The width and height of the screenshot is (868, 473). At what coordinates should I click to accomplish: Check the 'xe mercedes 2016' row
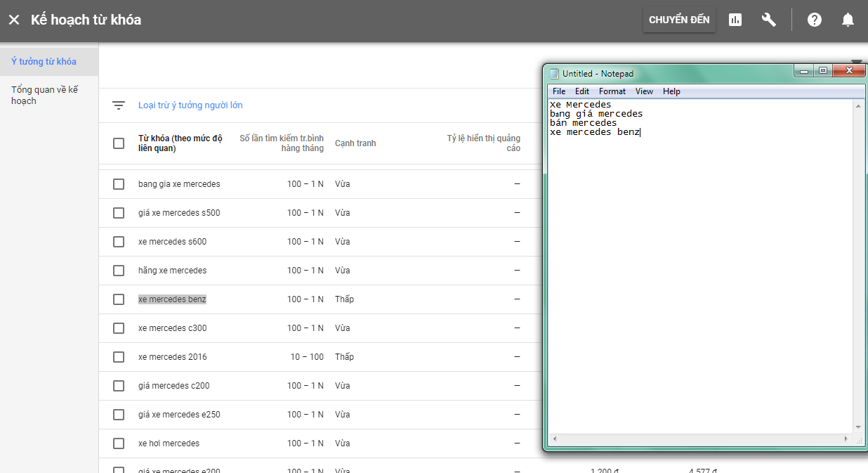119,357
